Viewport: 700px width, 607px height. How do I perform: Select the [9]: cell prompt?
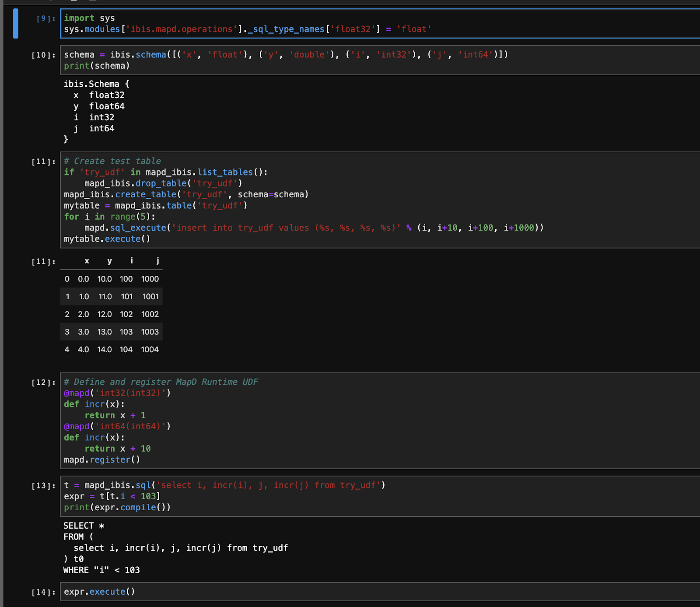(x=46, y=18)
